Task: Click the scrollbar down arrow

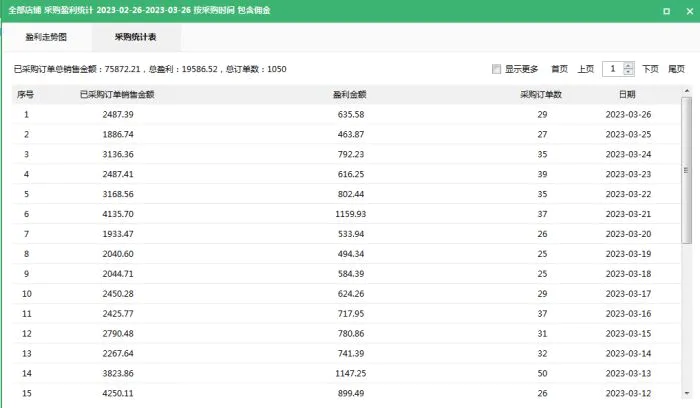Action: 687,393
